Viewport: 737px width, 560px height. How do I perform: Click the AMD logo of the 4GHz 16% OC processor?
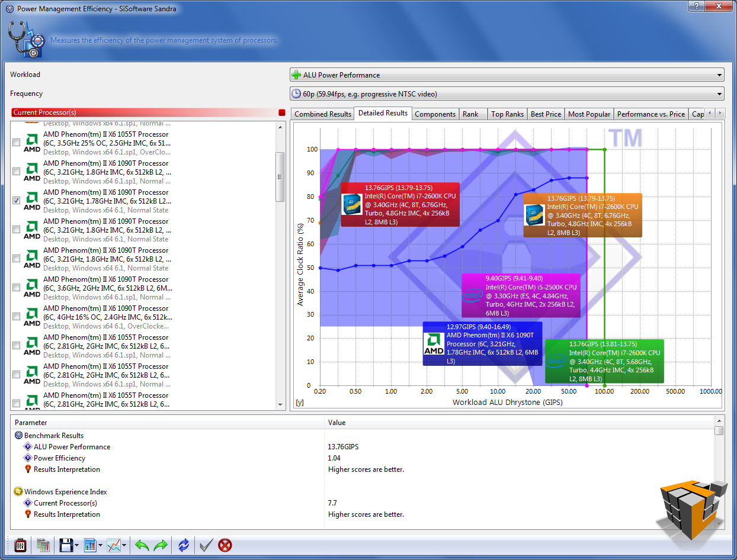[32, 317]
